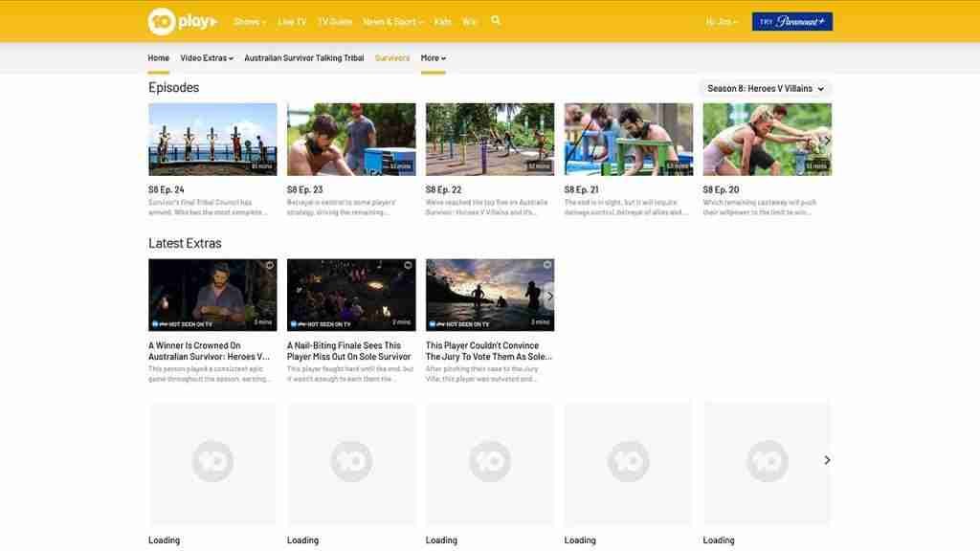Expand the Shows menu
The height and width of the screenshot is (551, 980).
250,22
